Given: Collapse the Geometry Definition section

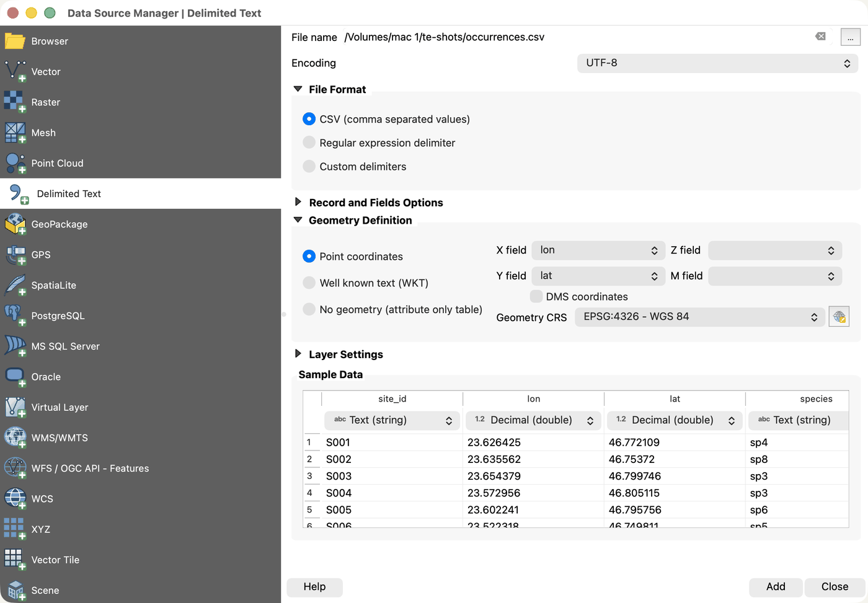Looking at the screenshot, I should click(x=298, y=220).
